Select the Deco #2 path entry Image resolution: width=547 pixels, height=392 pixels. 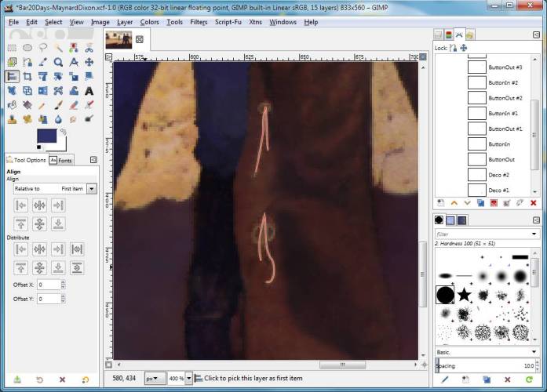click(498, 175)
